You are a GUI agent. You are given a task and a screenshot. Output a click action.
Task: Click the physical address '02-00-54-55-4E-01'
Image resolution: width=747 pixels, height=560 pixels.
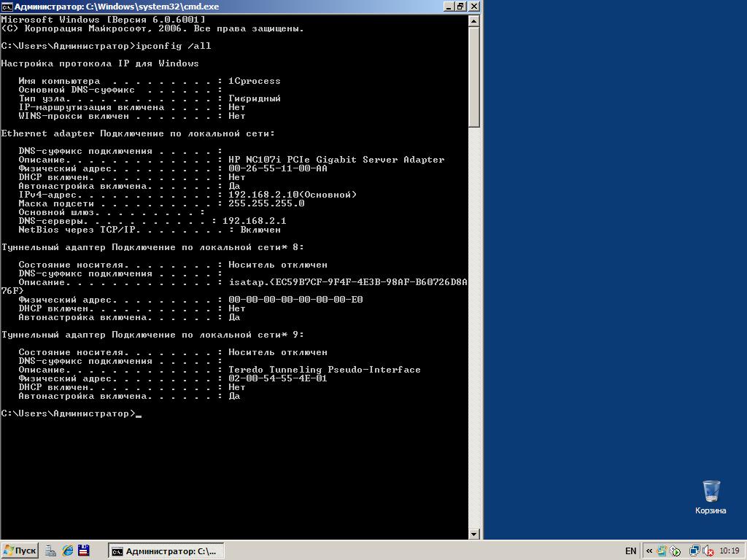(278, 379)
